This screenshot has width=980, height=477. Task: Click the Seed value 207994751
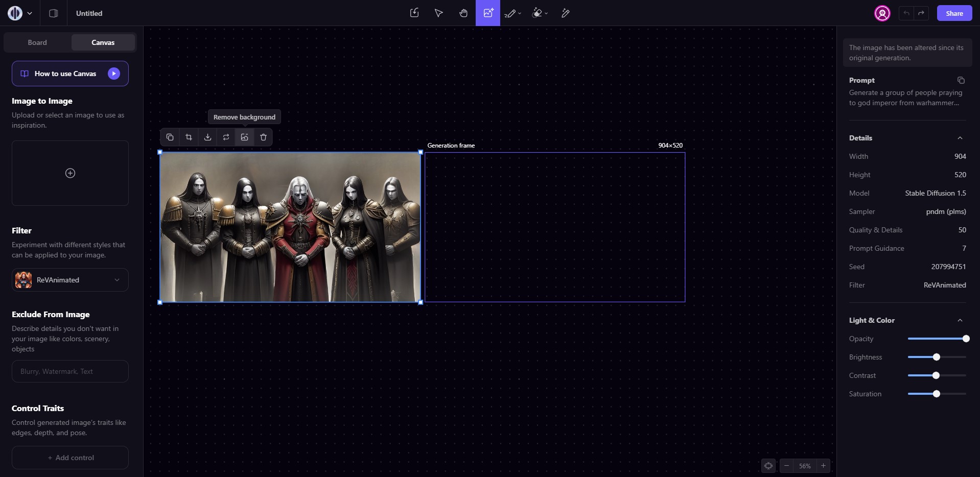pos(948,267)
